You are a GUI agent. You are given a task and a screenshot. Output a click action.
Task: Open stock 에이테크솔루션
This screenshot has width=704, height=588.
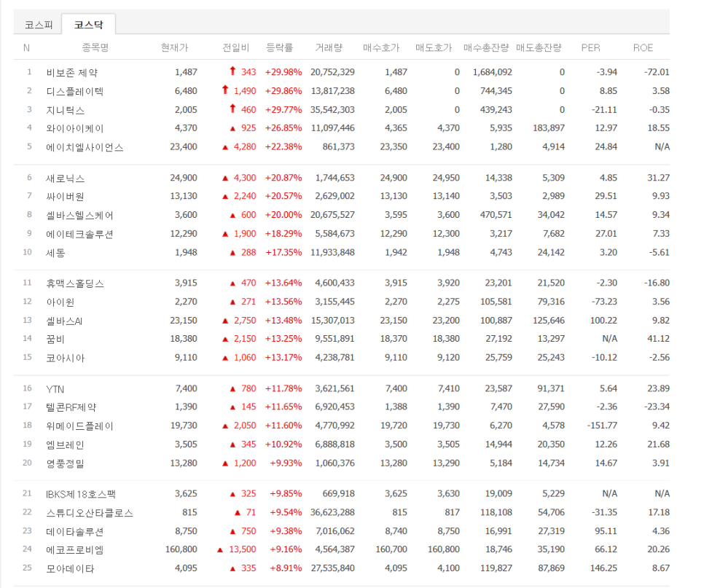[79, 235]
